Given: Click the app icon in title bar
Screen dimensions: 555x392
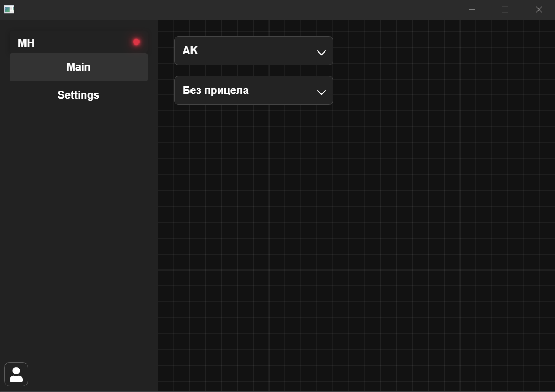Looking at the screenshot, I should click(x=9, y=10).
